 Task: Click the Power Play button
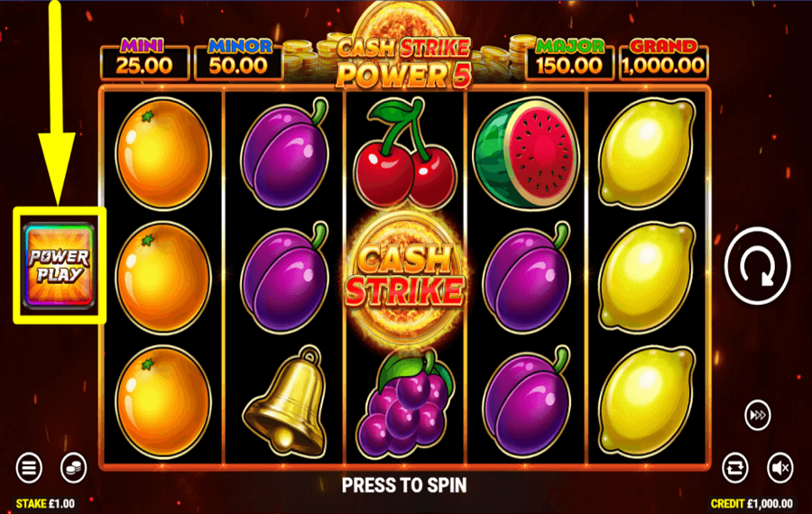coord(59,265)
